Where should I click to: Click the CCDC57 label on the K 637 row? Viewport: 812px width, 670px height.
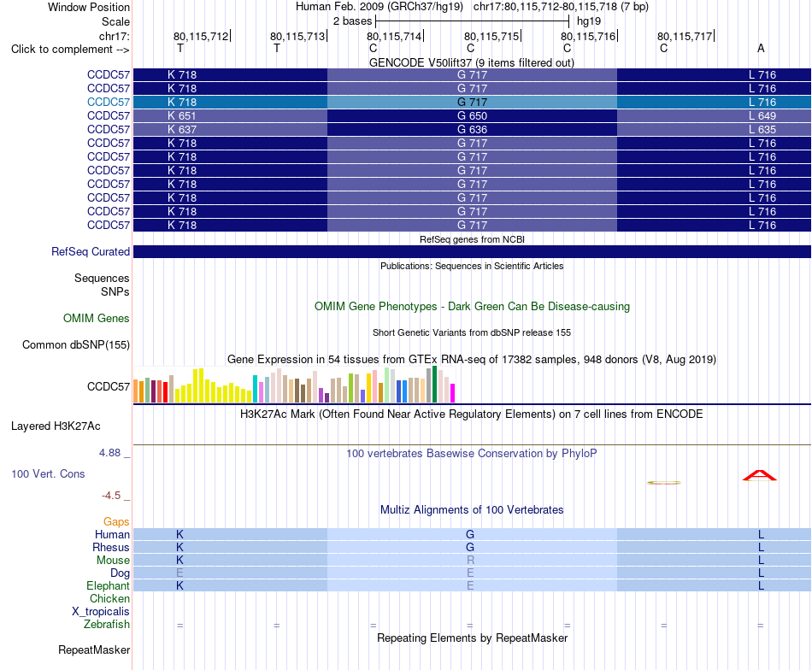[109, 129]
